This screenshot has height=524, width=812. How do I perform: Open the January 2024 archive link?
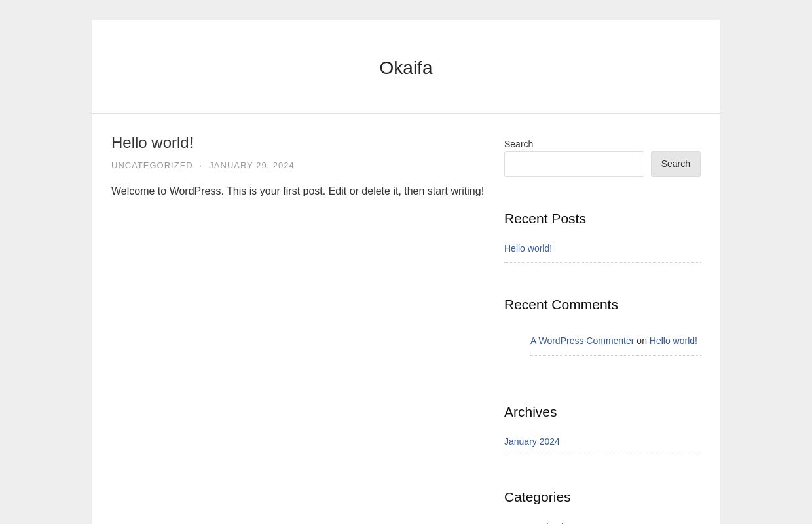coord(532,441)
